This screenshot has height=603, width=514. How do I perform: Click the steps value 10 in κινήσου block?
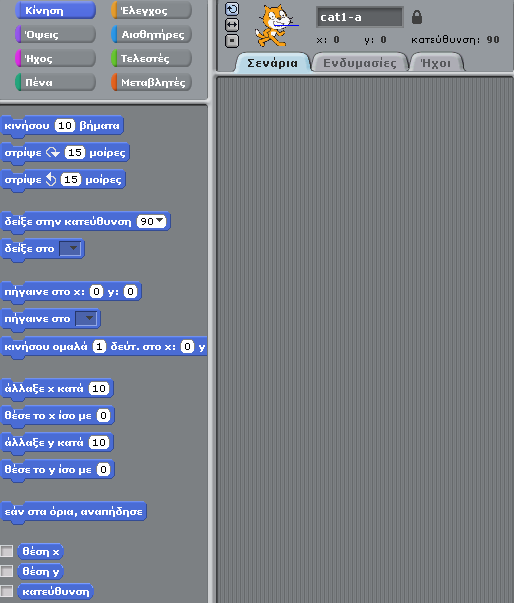[65, 125]
